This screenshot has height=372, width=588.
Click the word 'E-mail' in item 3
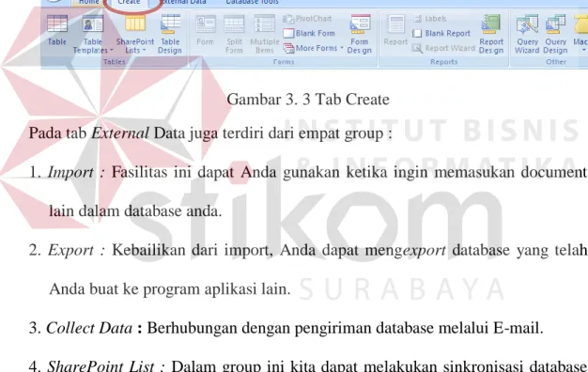(516, 328)
